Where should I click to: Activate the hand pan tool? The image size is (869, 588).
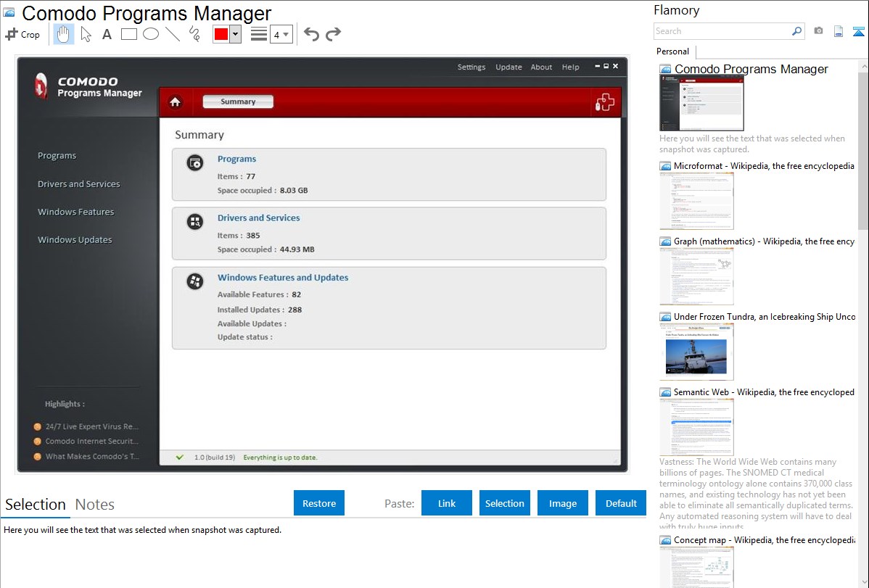pyautogui.click(x=64, y=34)
